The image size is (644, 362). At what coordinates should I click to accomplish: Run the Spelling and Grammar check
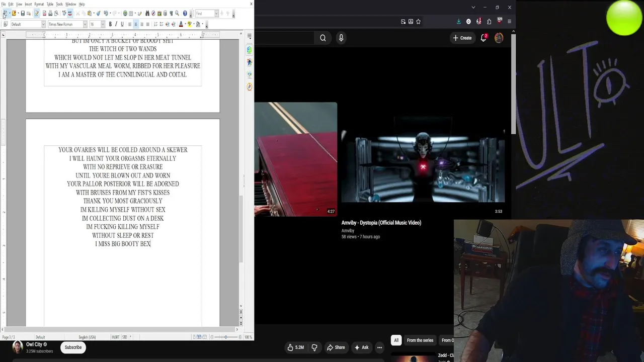[64, 14]
